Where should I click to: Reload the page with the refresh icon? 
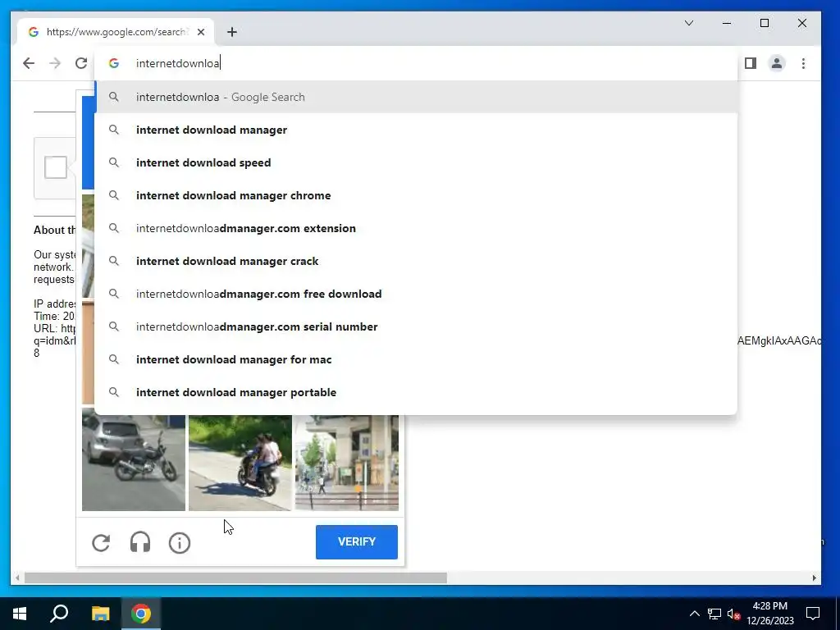81,63
